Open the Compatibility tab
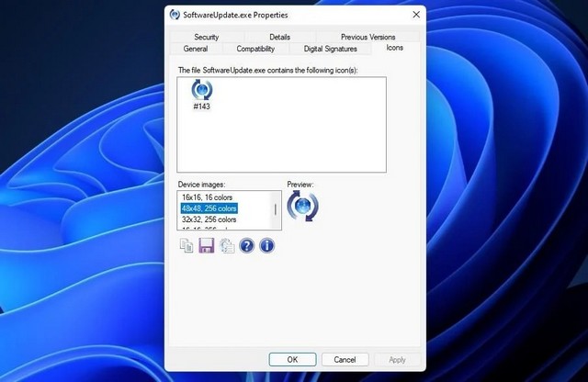Screen dimensions: 588x382 point(255,49)
